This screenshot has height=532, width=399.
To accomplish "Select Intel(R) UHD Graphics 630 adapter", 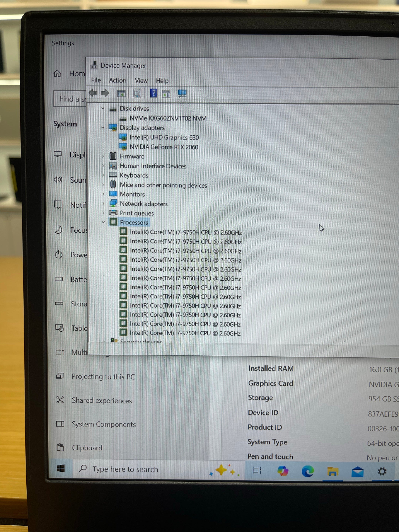I will click(164, 137).
